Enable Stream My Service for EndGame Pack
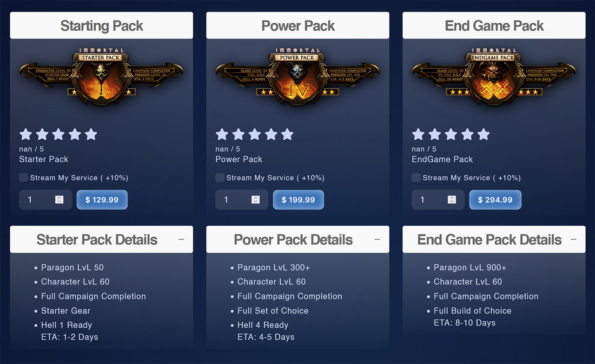Screen dimensions: 595x364 point(416,177)
